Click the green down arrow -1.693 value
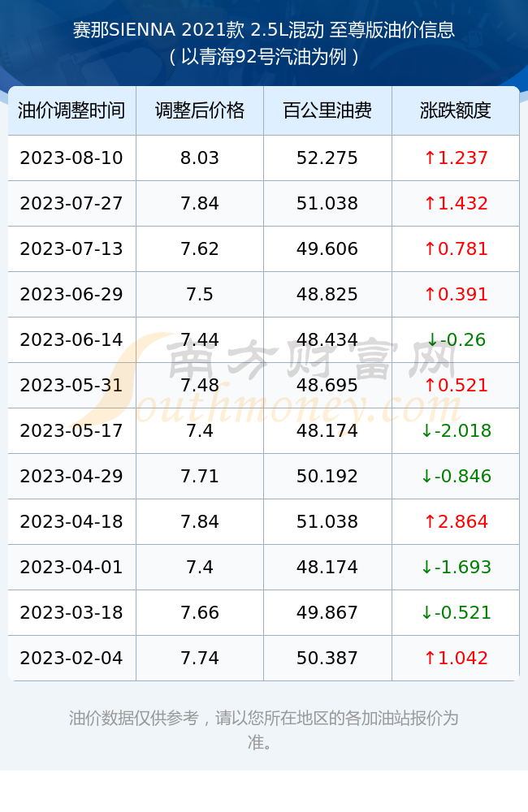The image size is (528, 812). coord(456,567)
